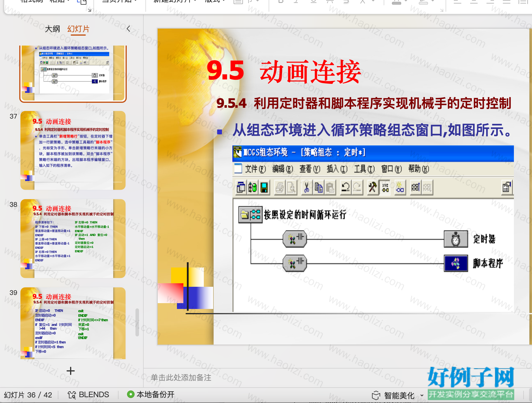Screen dimensions: 532x403
Task: Click the 单击此处添加备注 notes field
Action: pos(181,378)
